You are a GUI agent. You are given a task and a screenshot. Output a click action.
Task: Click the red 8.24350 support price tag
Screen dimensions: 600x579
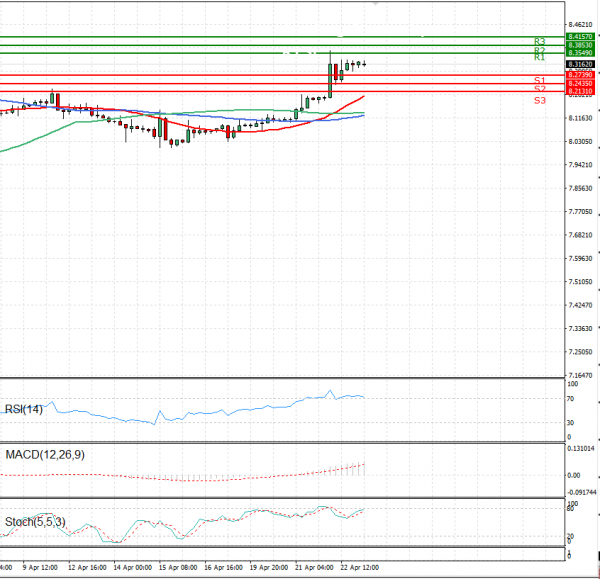tap(580, 83)
